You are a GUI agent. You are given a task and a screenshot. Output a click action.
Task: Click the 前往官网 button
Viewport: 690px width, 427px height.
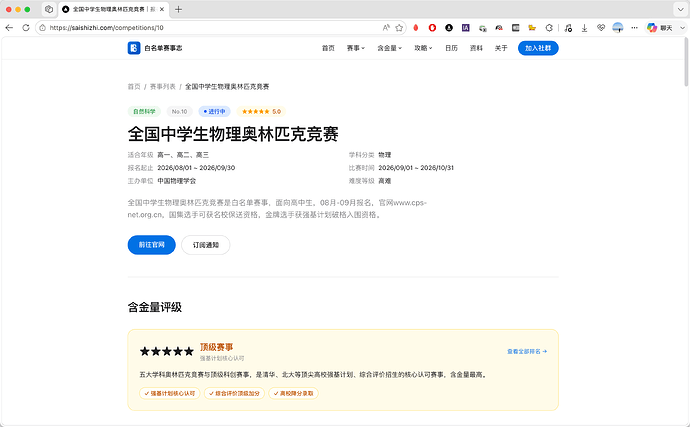pos(151,245)
